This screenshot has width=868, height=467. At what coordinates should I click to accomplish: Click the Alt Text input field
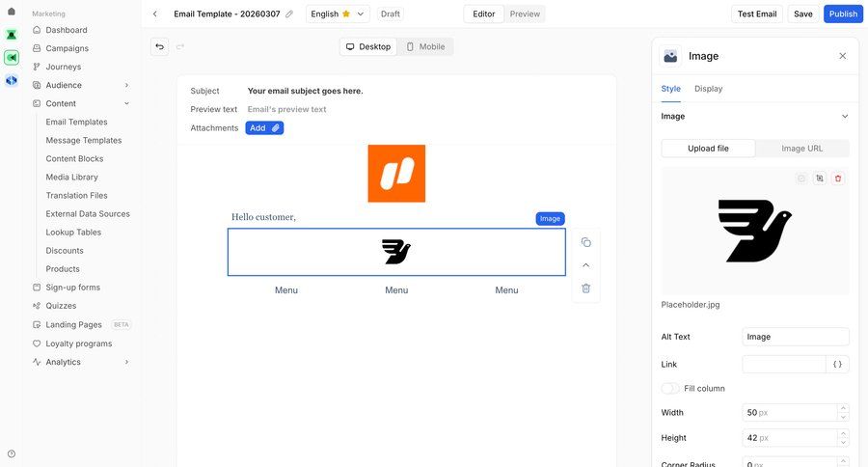(x=796, y=337)
